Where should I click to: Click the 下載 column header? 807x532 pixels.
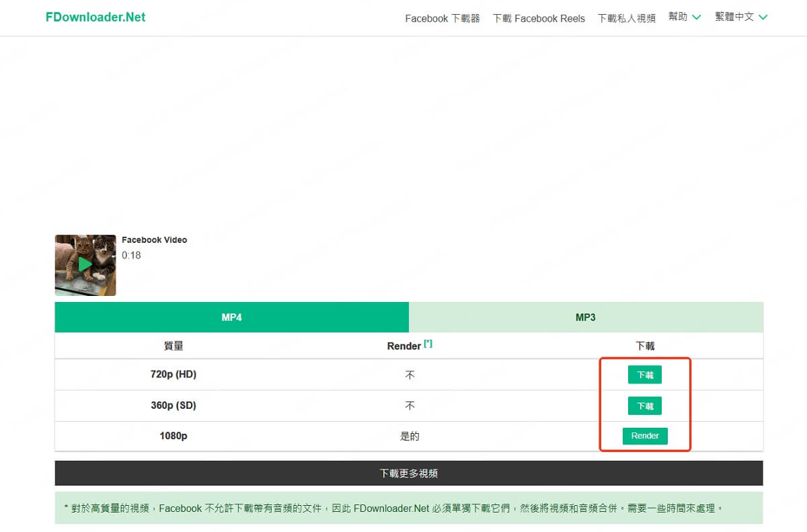(644, 345)
